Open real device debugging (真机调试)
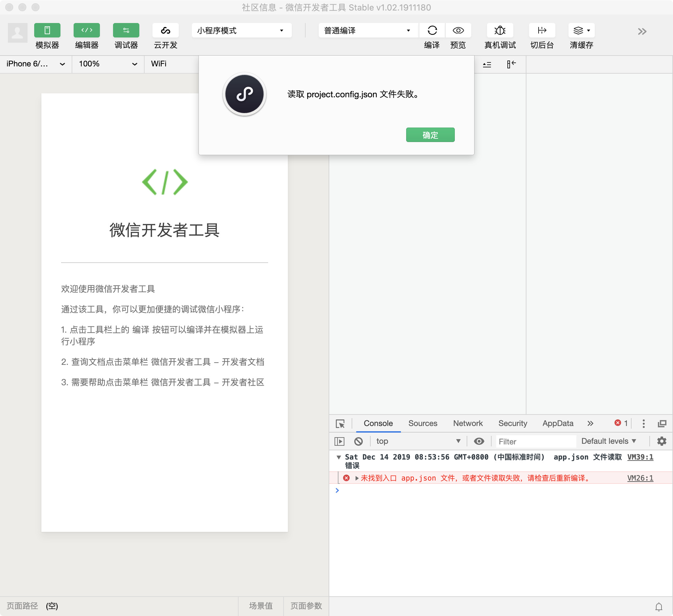Viewport: 673px width, 616px height. [x=500, y=30]
